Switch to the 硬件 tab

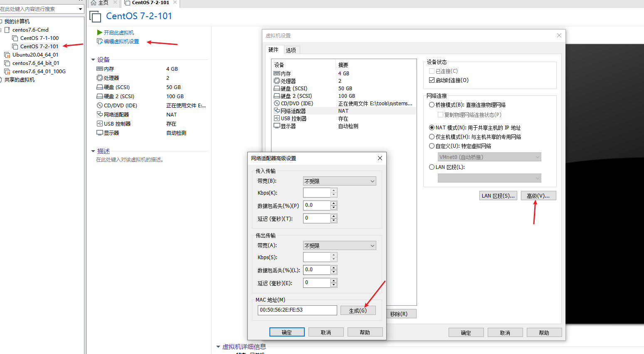pos(274,50)
